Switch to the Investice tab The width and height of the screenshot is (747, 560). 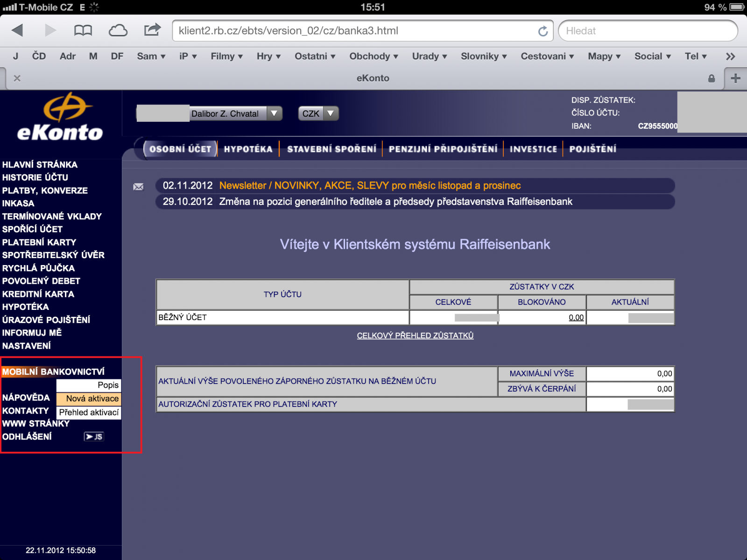(534, 149)
